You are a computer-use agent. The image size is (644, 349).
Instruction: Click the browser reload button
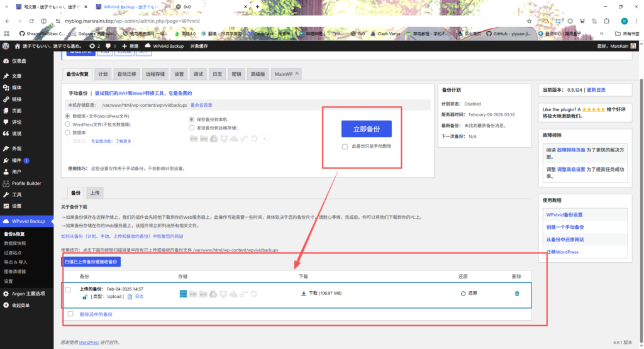[x=38, y=20]
